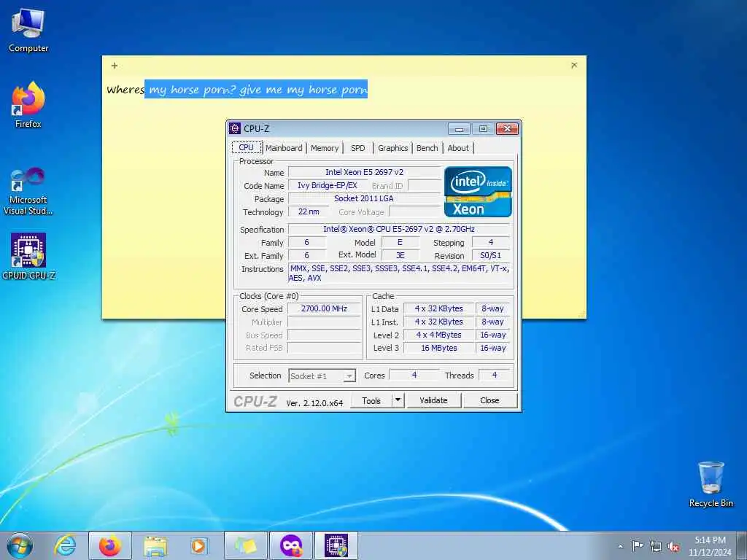Switch to the Mainboard tab
This screenshot has width=747, height=560.
tap(284, 148)
